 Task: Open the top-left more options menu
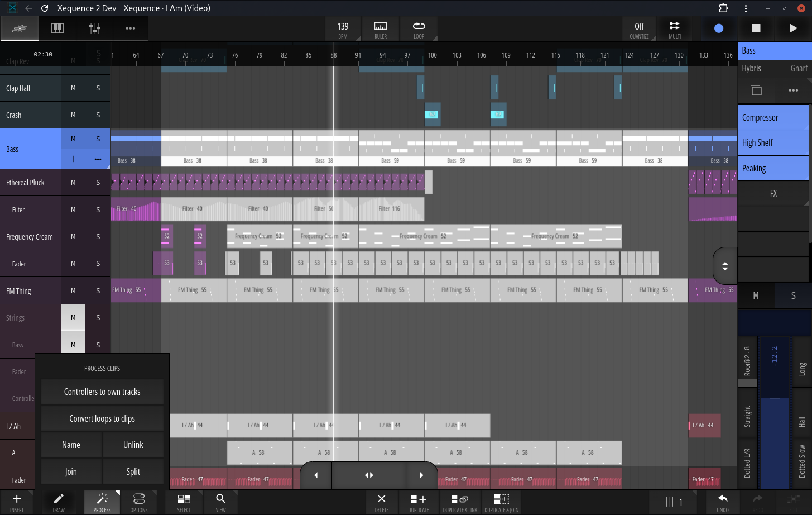coord(131,28)
